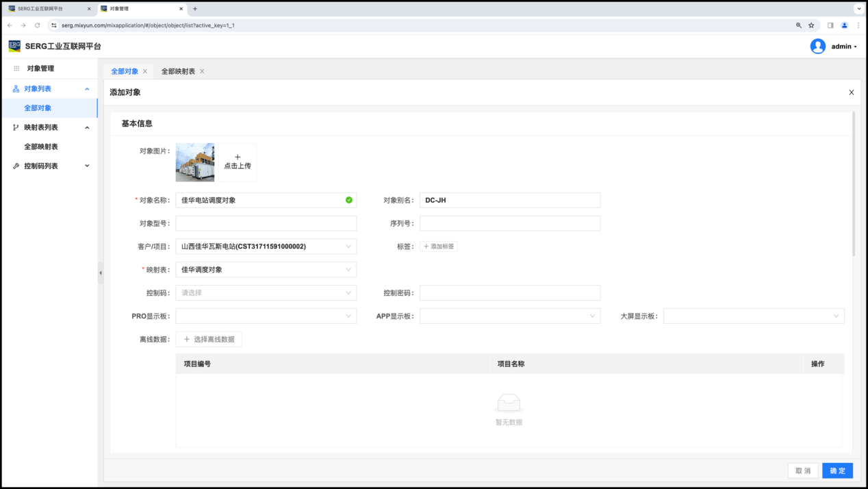The width and height of the screenshot is (868, 489).
Task: Click the browser zoom magnifier icon
Action: coord(798,25)
